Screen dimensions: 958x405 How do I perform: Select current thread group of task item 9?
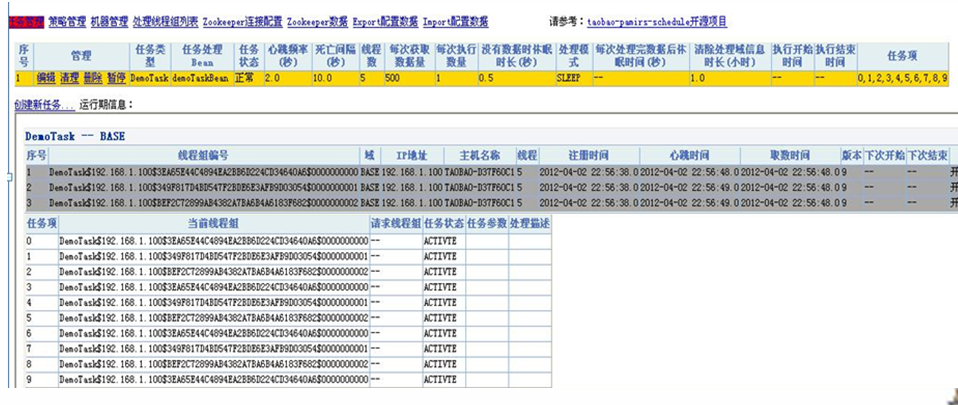(x=214, y=379)
